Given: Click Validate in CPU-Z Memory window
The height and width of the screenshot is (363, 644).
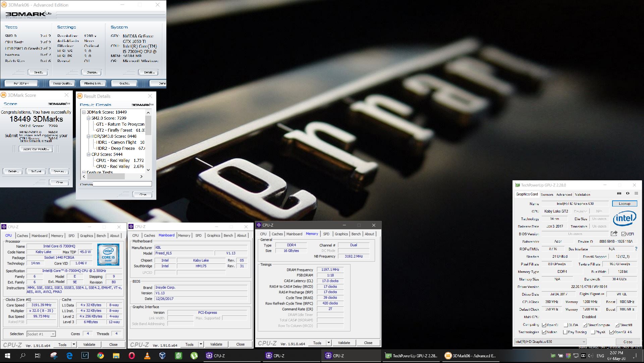Looking at the screenshot, I should tap(344, 343).
